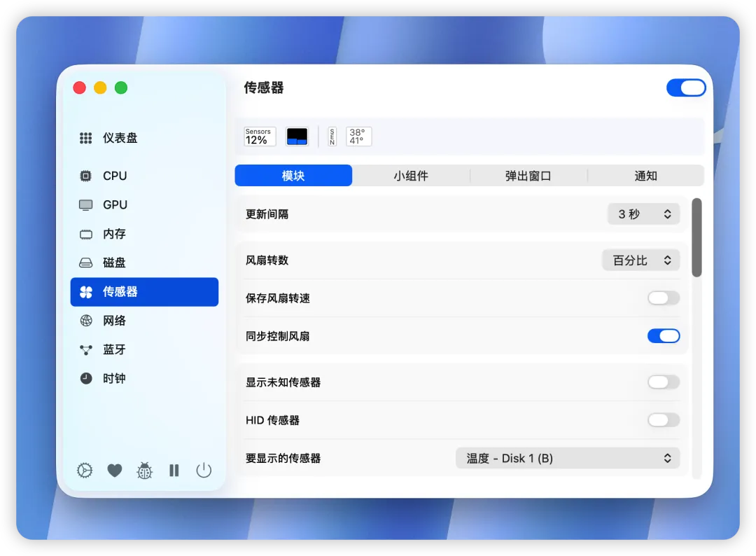The height and width of the screenshot is (556, 756).
Task: Switch to the 弹出窗口 tab
Action: tap(528, 176)
